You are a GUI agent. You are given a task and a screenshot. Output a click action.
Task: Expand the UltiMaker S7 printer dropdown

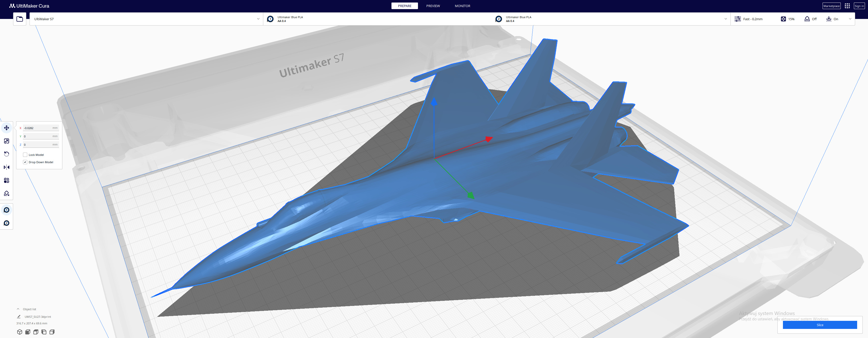(146, 19)
